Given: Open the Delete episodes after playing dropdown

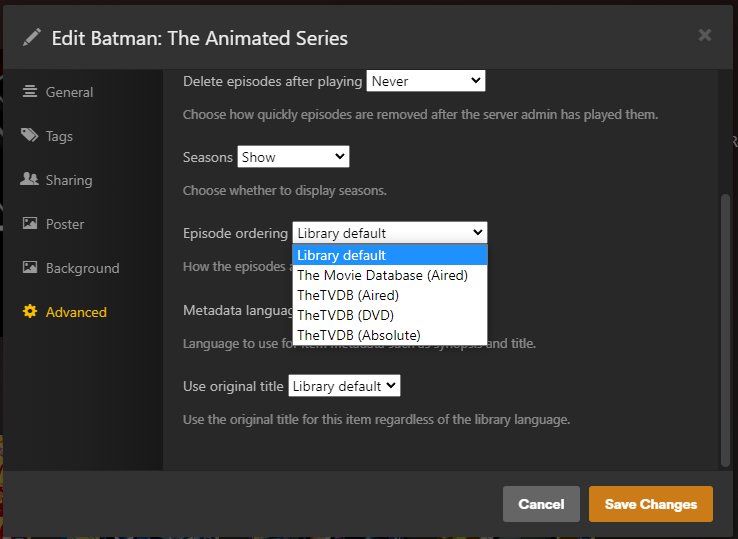Looking at the screenshot, I should tap(425, 81).
